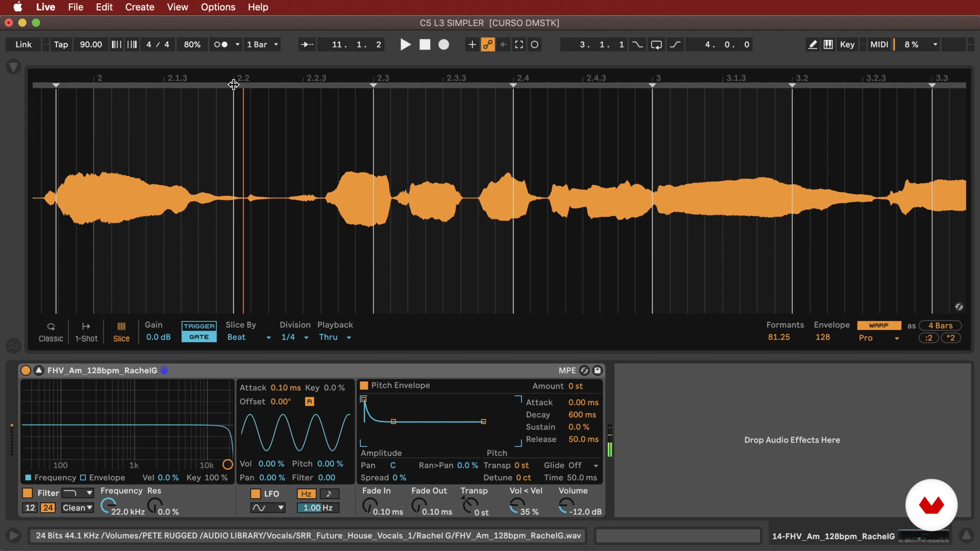Screen dimensions: 980x551
Task: Click the Link button
Action: [23, 44]
